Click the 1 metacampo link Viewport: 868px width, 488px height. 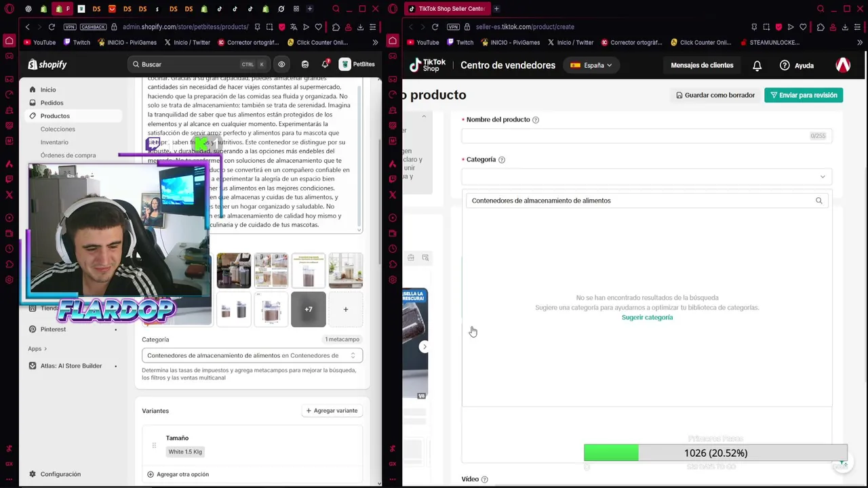pos(342,339)
